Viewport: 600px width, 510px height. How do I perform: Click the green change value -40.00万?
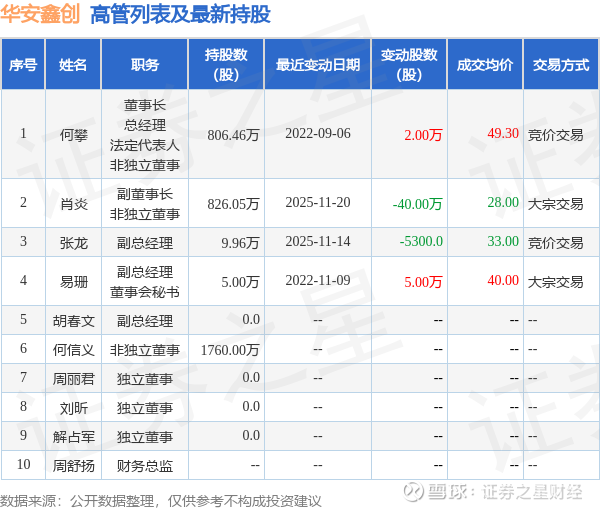pyautogui.click(x=417, y=204)
